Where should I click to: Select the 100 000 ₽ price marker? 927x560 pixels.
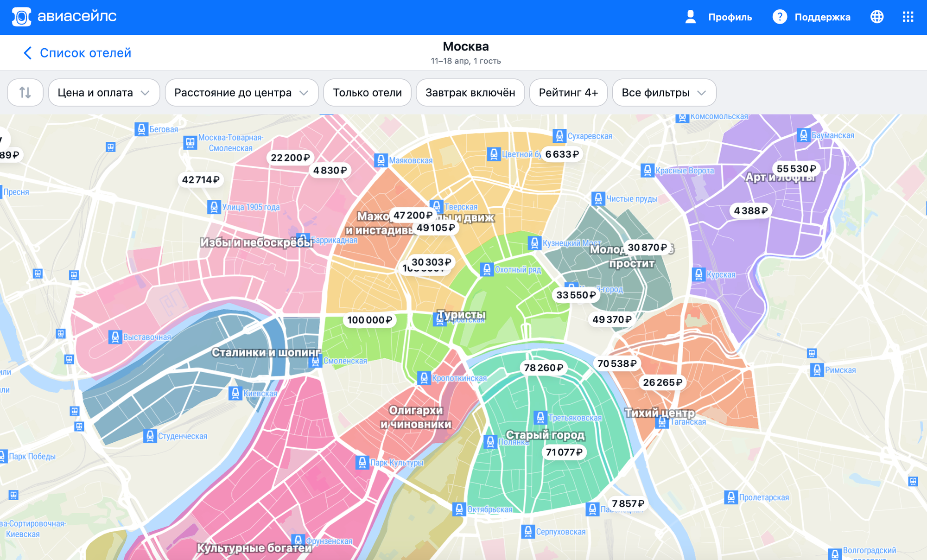370,320
